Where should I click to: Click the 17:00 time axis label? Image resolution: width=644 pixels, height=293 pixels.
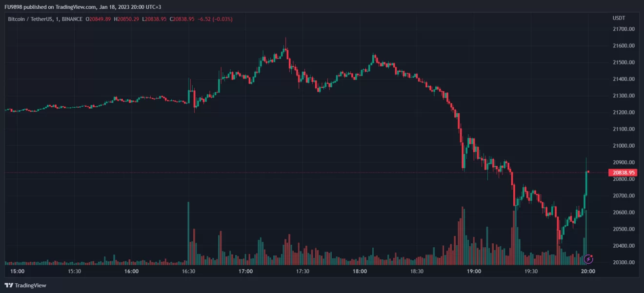[245, 272]
